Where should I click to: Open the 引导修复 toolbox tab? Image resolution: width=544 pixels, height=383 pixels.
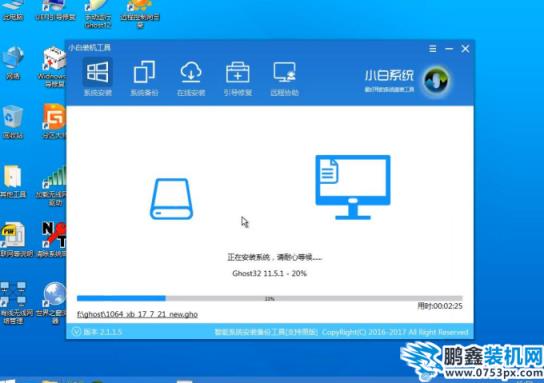point(238,78)
